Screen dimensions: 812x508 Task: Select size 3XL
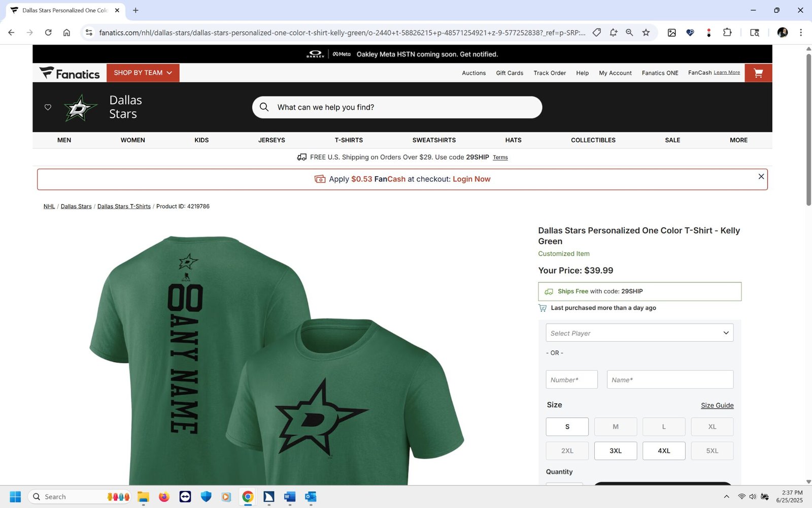pos(616,451)
